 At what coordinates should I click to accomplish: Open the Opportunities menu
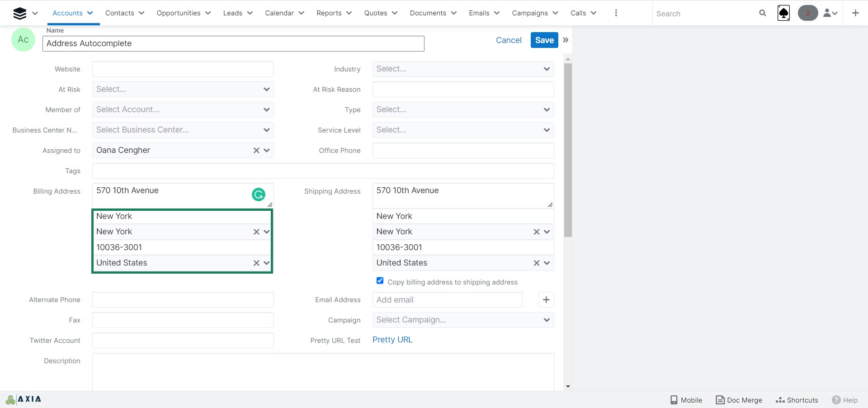click(x=183, y=13)
